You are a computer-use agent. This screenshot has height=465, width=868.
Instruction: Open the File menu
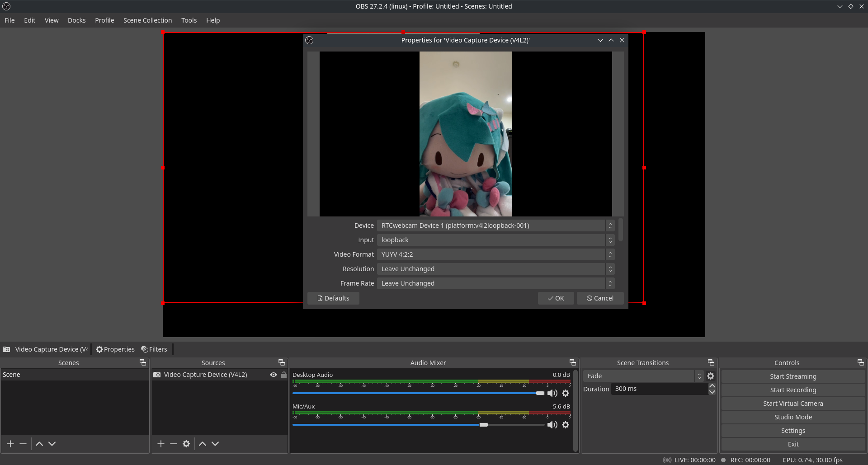pos(9,20)
